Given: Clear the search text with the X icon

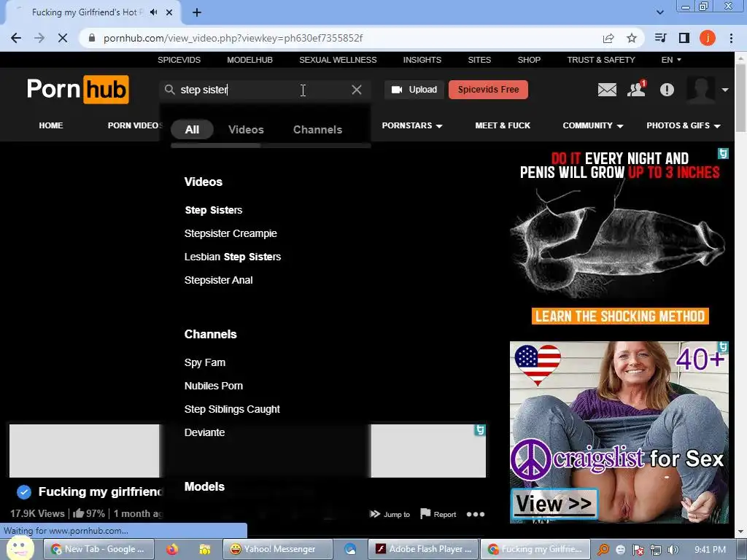Looking at the screenshot, I should tap(356, 90).
